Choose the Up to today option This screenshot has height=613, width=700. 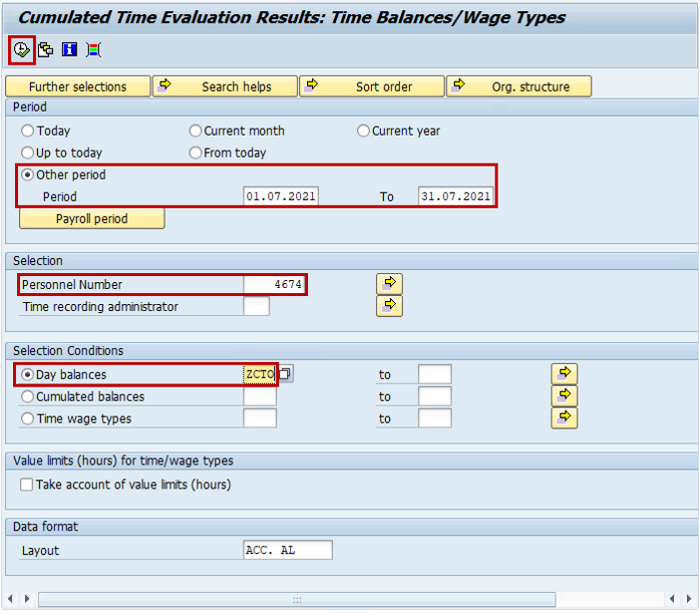(x=28, y=153)
